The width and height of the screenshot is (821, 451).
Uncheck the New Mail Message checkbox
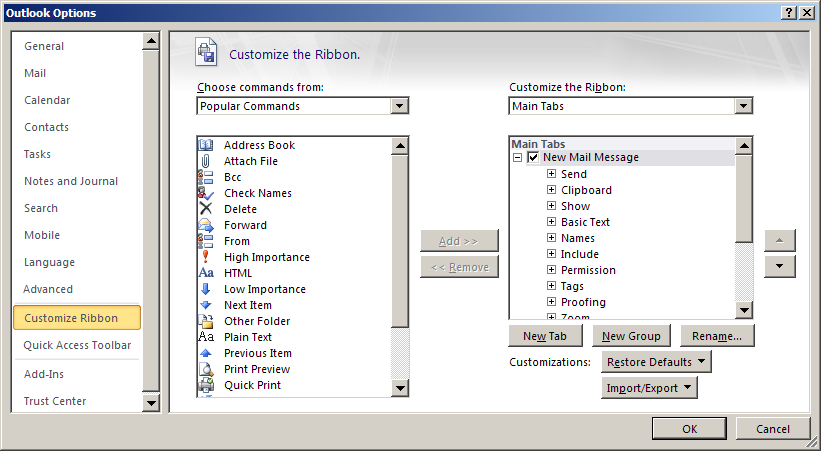(533, 157)
